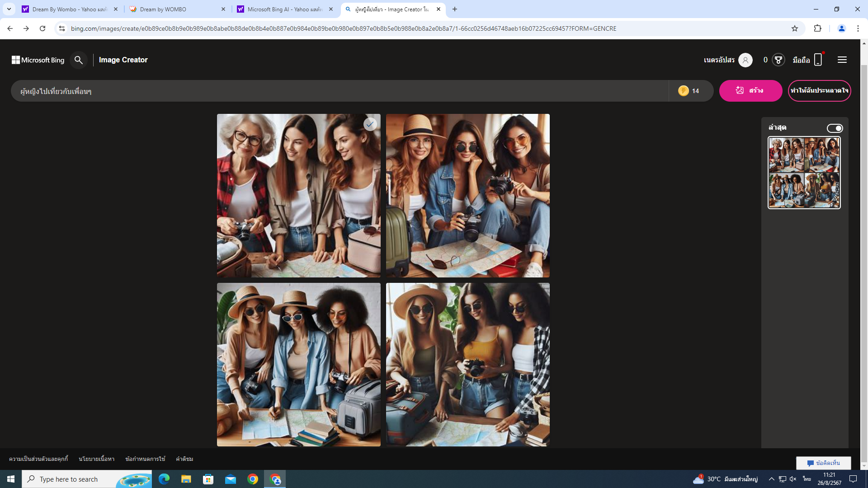This screenshot has height=488, width=868.
Task: Open the rewards trophy icon
Action: (778, 60)
